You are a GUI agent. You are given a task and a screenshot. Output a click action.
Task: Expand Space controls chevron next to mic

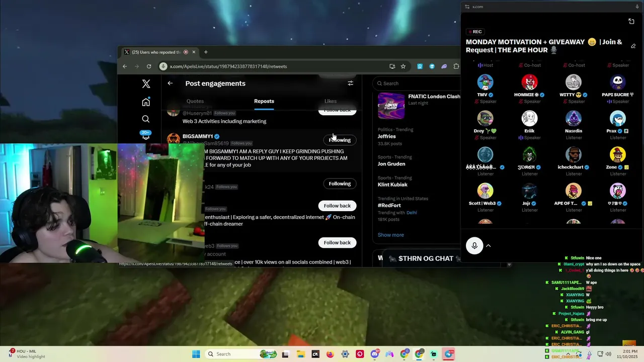pyautogui.click(x=488, y=246)
